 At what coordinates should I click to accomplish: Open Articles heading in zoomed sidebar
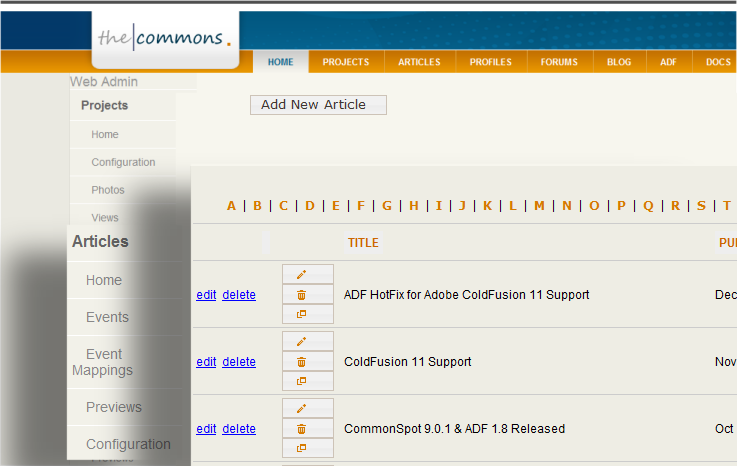point(100,241)
